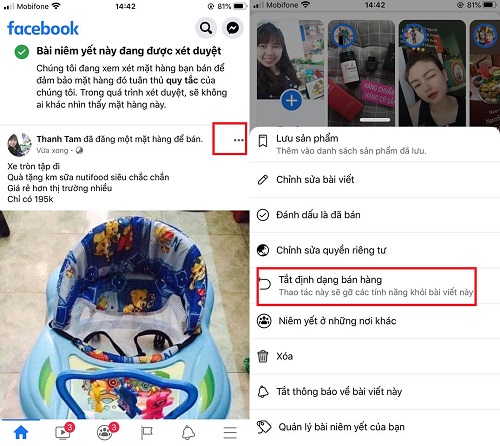The width and height of the screenshot is (500, 446).
Task: Open Facebook search magnifier icon
Action: pyautogui.click(x=206, y=28)
